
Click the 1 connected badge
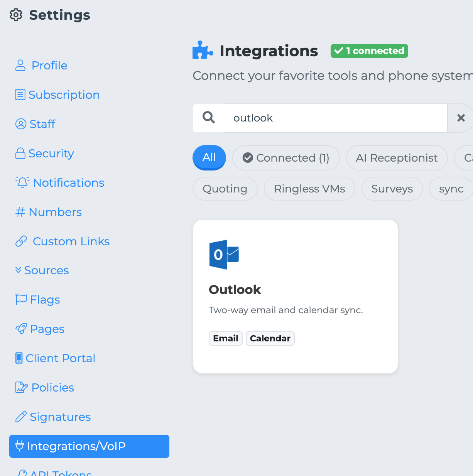[369, 51]
